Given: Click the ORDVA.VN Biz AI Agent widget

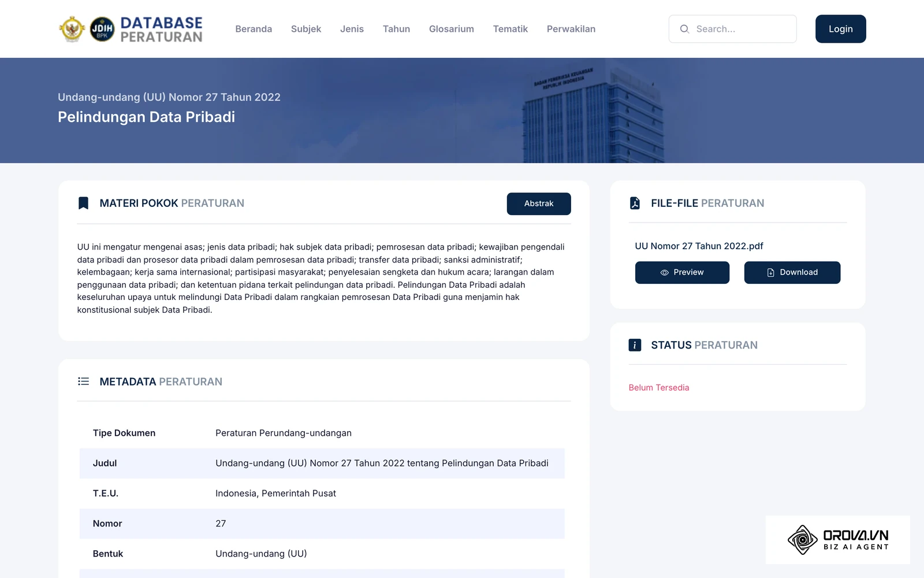Looking at the screenshot, I should click(838, 540).
